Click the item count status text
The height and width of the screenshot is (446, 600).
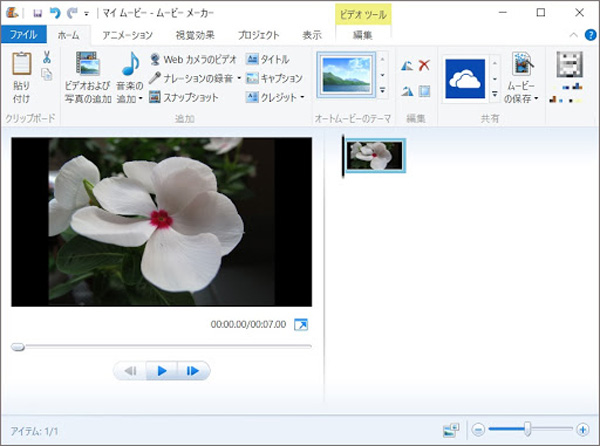(x=34, y=431)
